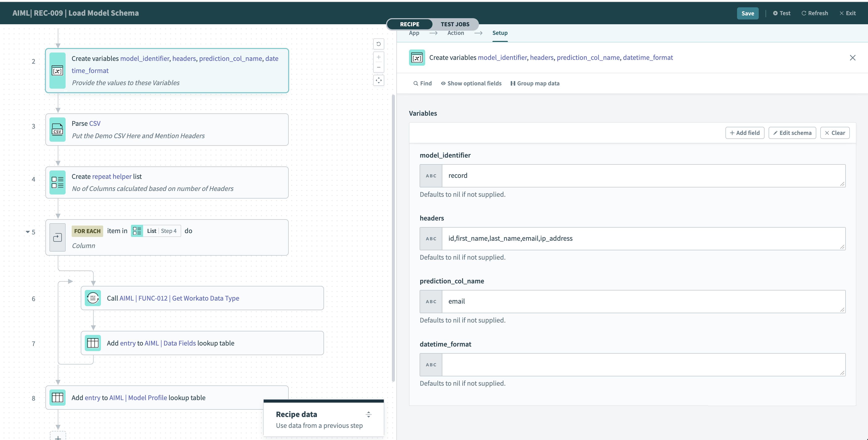Viewport: 868px width, 440px height.
Task: Refresh the recipe
Action: [815, 13]
